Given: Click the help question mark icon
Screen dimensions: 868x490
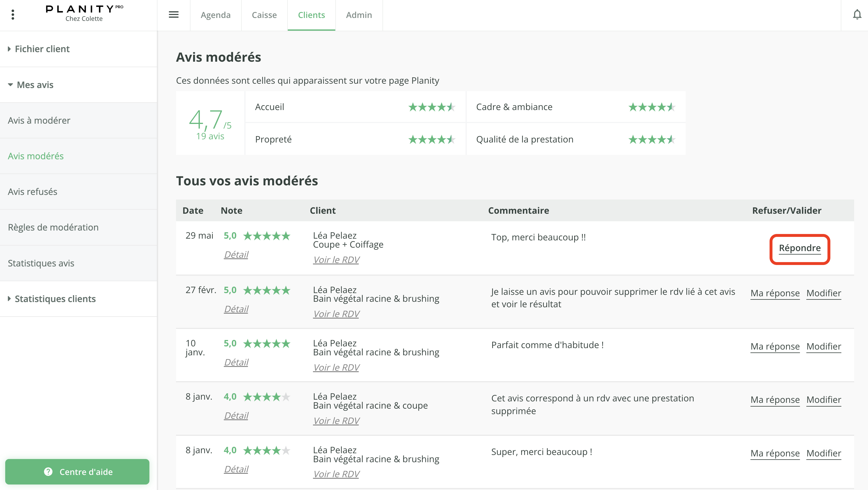Looking at the screenshot, I should 48,471.
